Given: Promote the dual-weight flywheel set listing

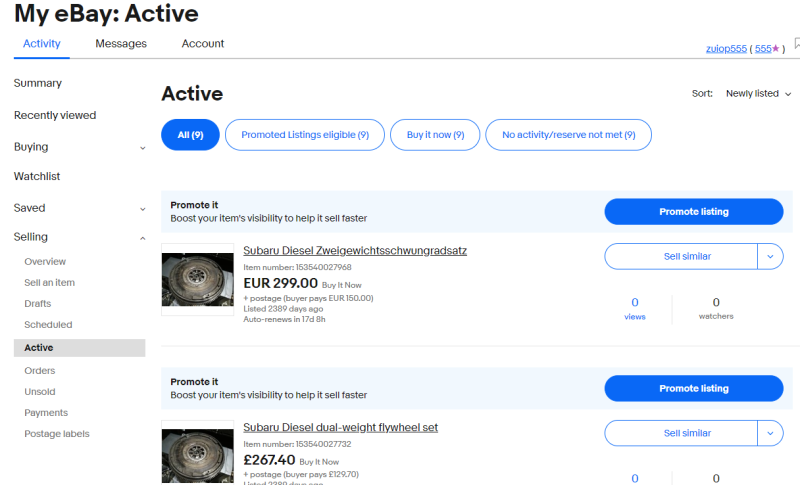Looking at the screenshot, I should click(694, 389).
